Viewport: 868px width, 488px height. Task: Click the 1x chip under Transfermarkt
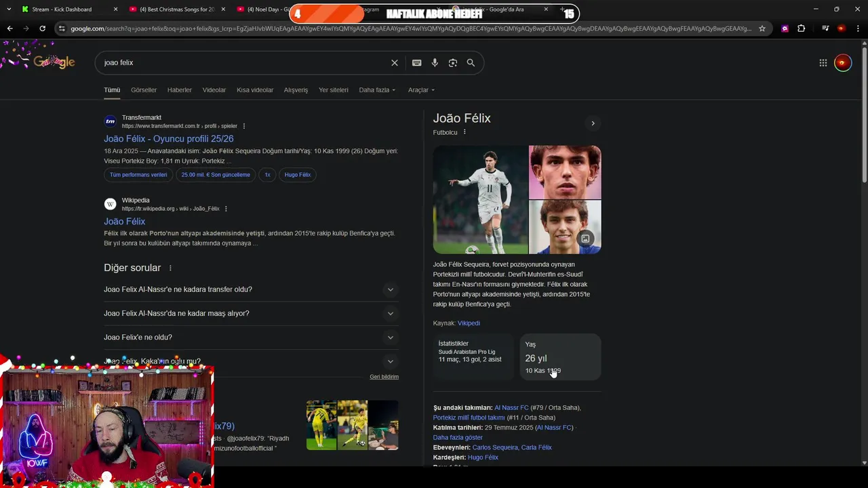(x=267, y=175)
